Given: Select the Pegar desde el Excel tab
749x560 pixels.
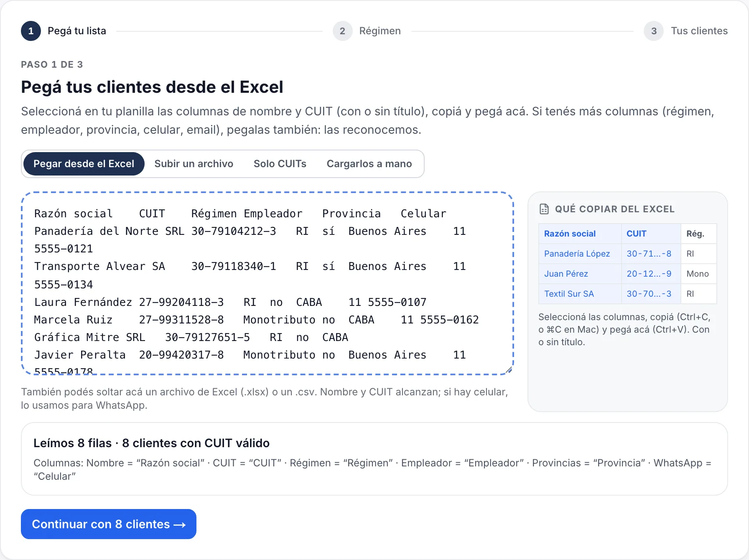Looking at the screenshot, I should [x=84, y=164].
